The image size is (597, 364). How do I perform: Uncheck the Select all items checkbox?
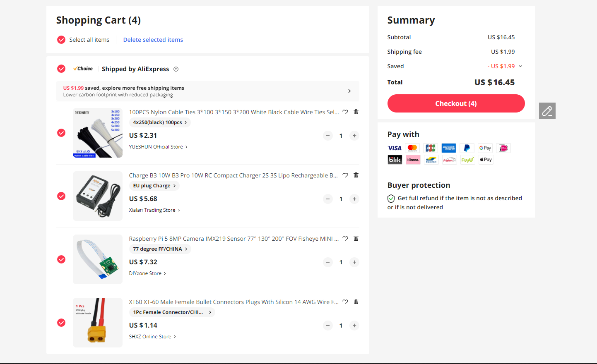pyautogui.click(x=61, y=40)
